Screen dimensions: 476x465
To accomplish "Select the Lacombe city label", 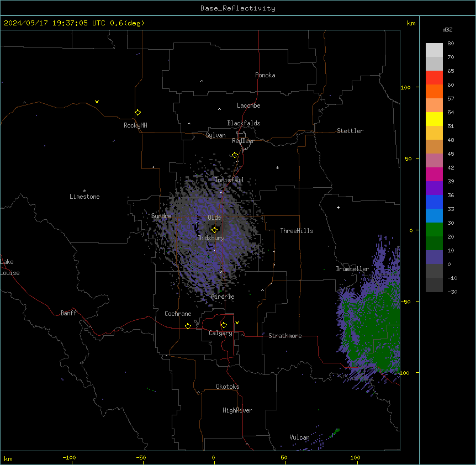I will (x=248, y=105).
